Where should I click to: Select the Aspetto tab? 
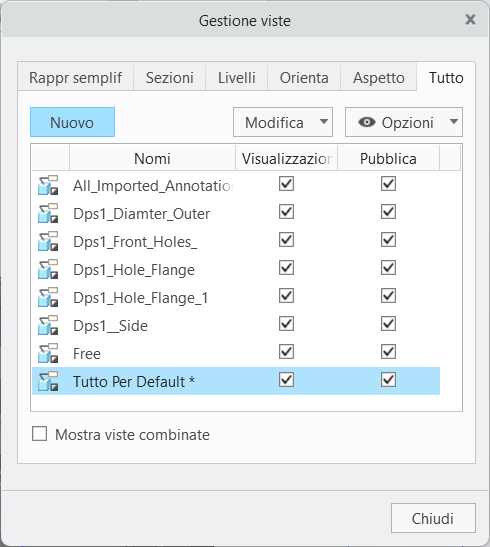point(378,77)
